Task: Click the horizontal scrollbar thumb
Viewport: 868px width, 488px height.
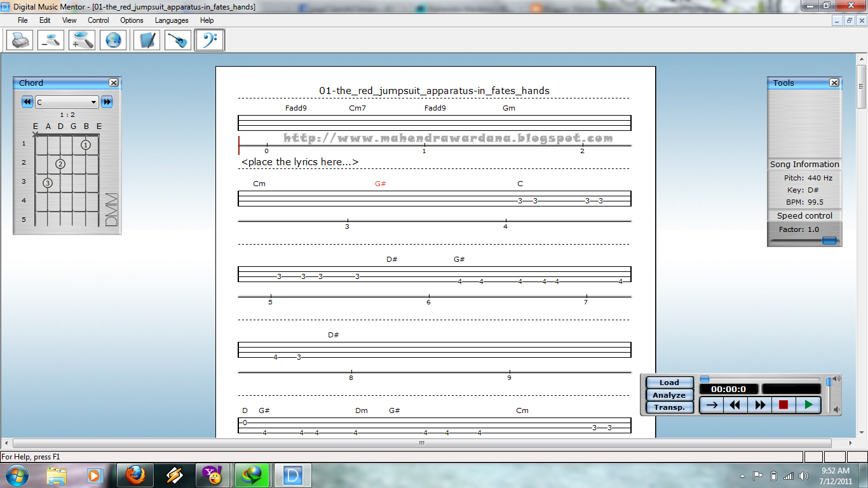Action: [422, 443]
